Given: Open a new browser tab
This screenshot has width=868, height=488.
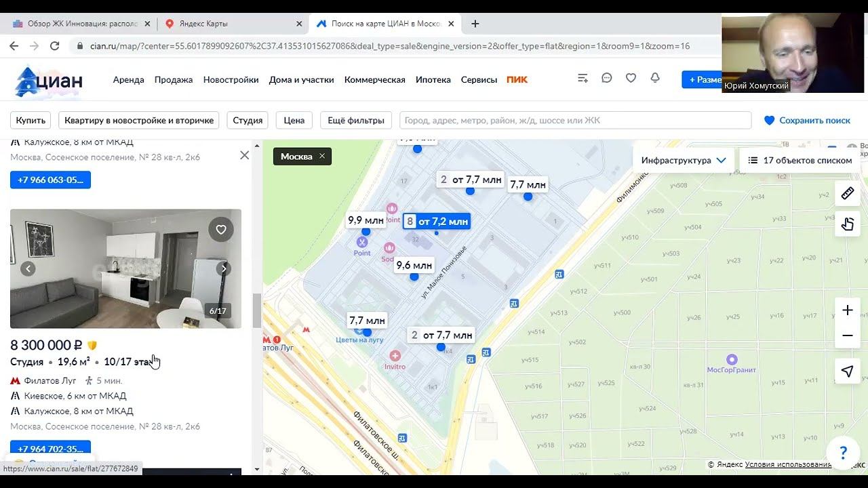Looking at the screenshot, I should (x=475, y=23).
